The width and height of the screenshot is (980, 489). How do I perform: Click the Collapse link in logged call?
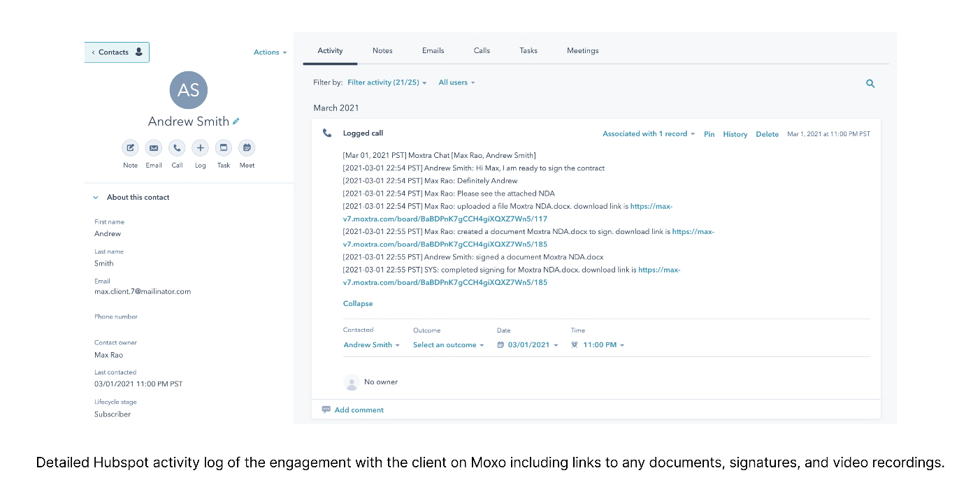click(358, 304)
